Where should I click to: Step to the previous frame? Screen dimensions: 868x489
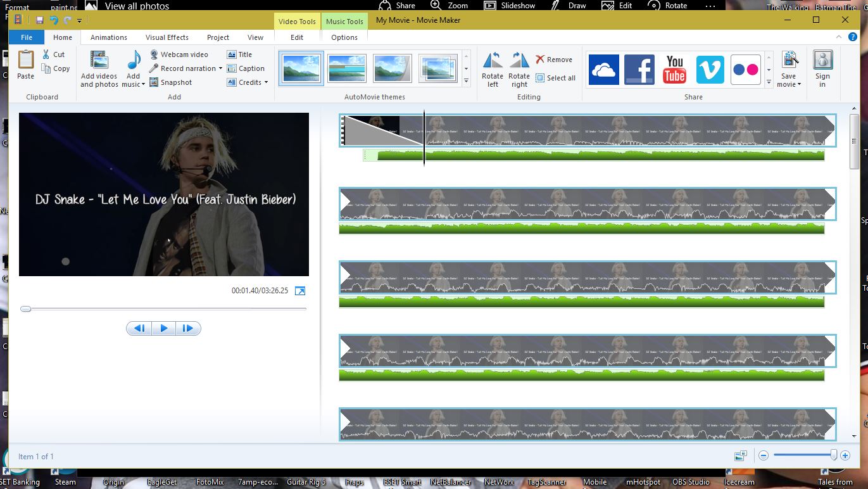pos(140,328)
